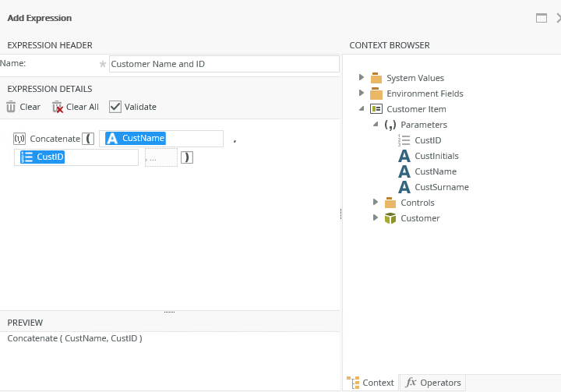Click the Customer Item view icon
The height and width of the screenshot is (392, 561).
pos(376,109)
